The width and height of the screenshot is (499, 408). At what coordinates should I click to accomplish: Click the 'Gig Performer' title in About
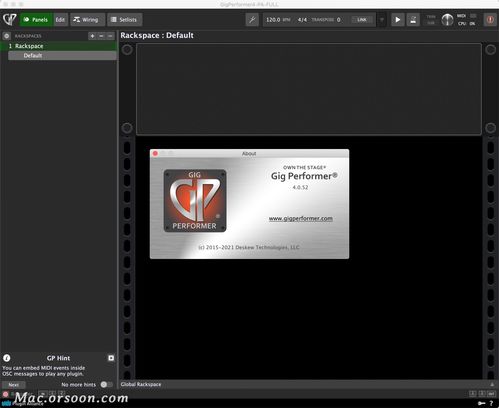click(x=304, y=176)
